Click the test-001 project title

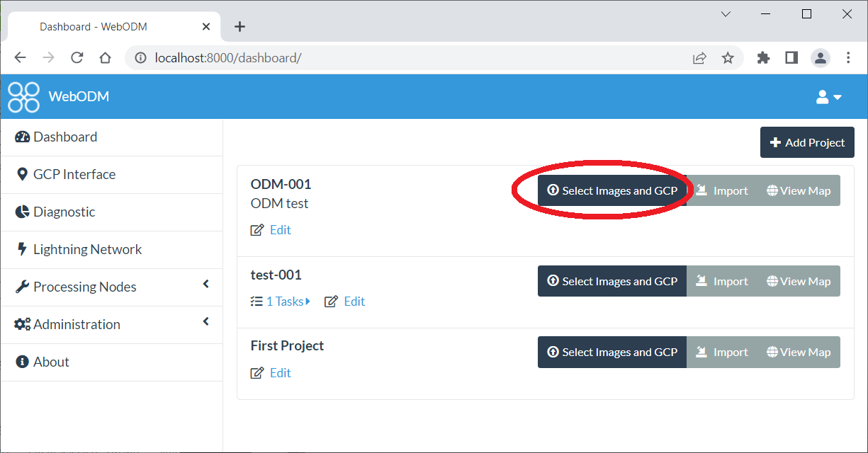(276, 275)
